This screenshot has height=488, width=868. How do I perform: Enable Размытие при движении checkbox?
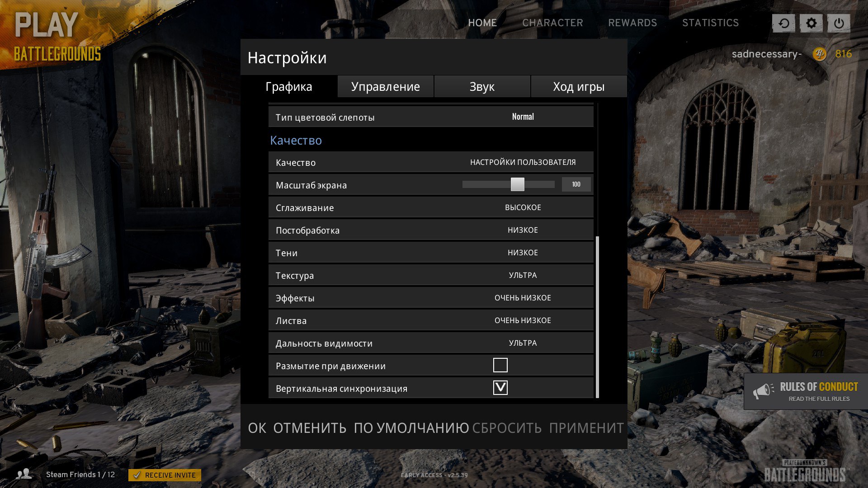500,365
